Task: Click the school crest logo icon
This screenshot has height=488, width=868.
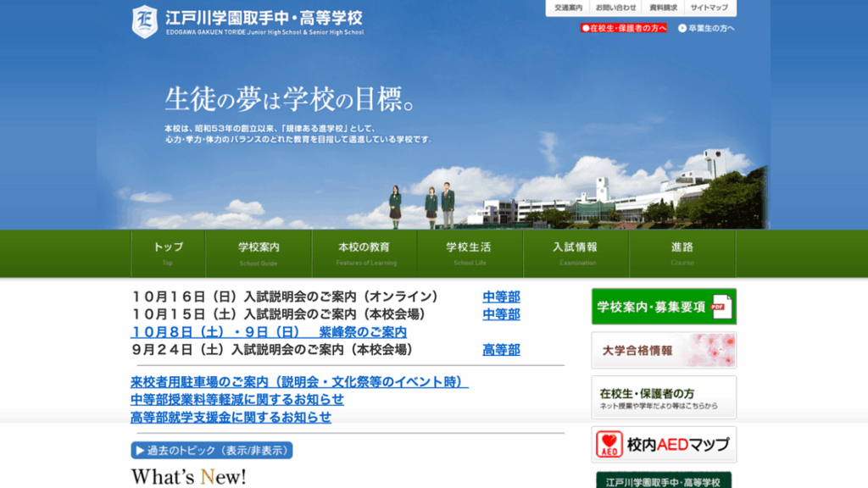Action: click(x=145, y=21)
